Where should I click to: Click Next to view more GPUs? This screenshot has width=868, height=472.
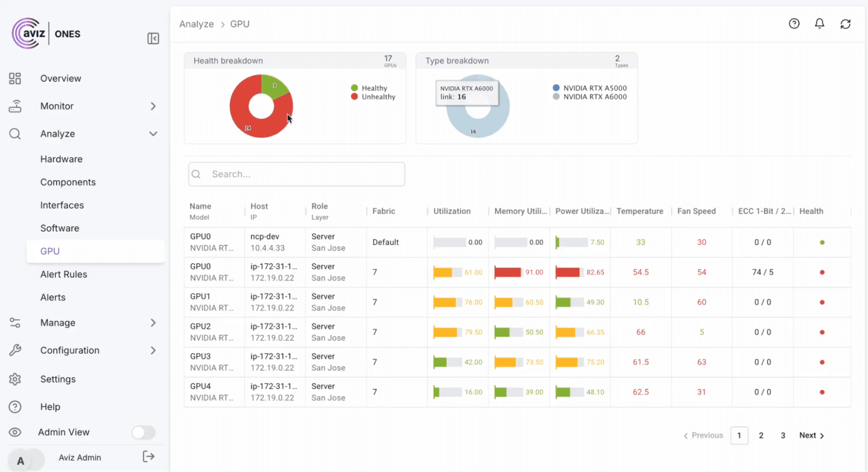tap(809, 435)
